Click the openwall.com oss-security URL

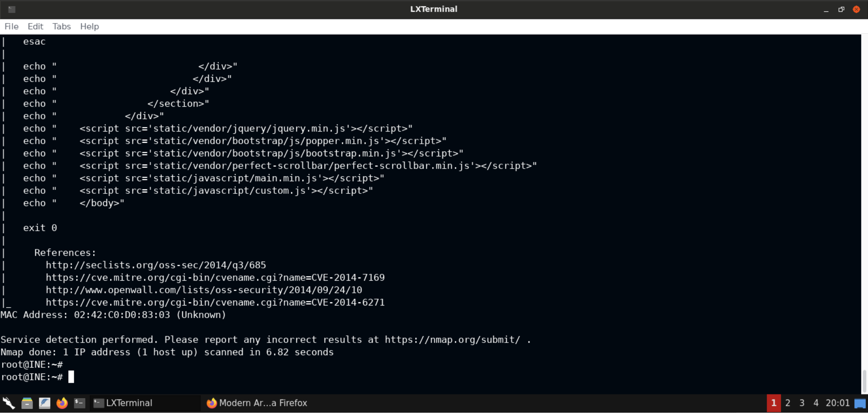(x=204, y=290)
